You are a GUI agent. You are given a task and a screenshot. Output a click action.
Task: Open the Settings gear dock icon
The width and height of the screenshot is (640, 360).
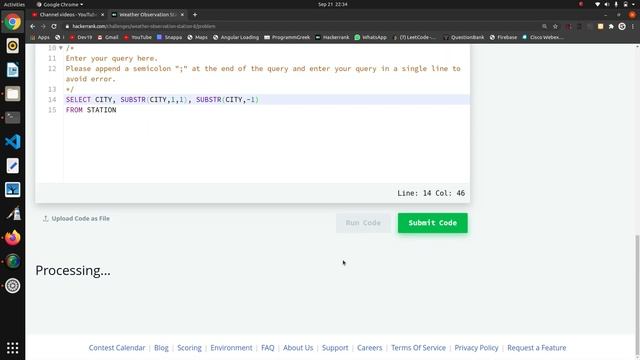(13, 286)
